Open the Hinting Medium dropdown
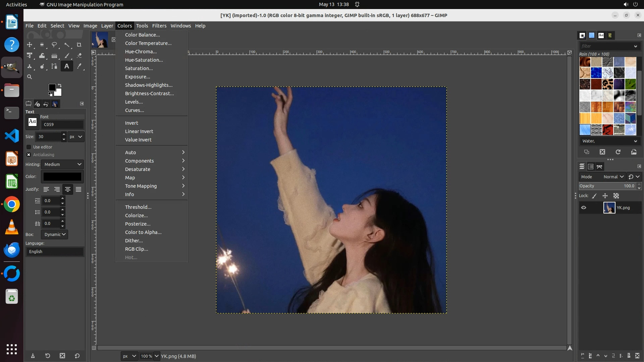This screenshot has width=644, height=362. pos(62,164)
